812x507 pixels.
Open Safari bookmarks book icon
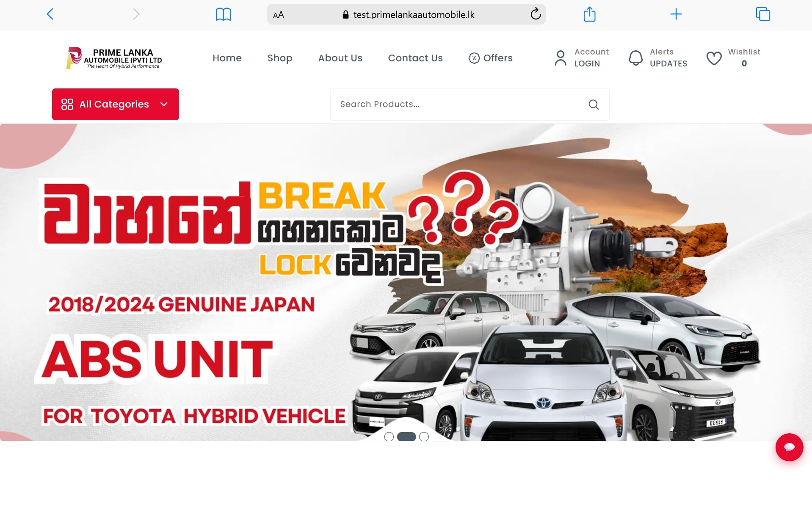(x=223, y=14)
